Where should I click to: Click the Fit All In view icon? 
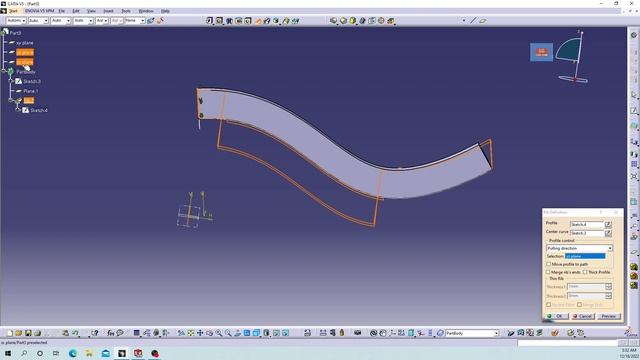point(191,333)
